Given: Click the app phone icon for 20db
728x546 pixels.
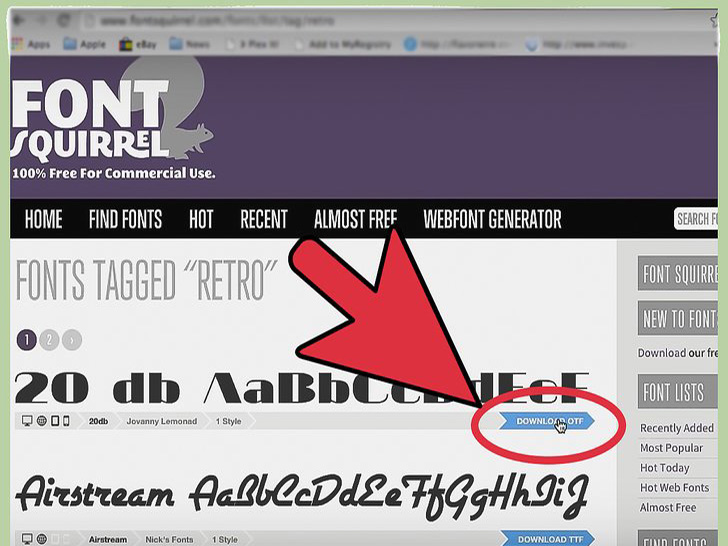Looking at the screenshot, I should point(66,421).
